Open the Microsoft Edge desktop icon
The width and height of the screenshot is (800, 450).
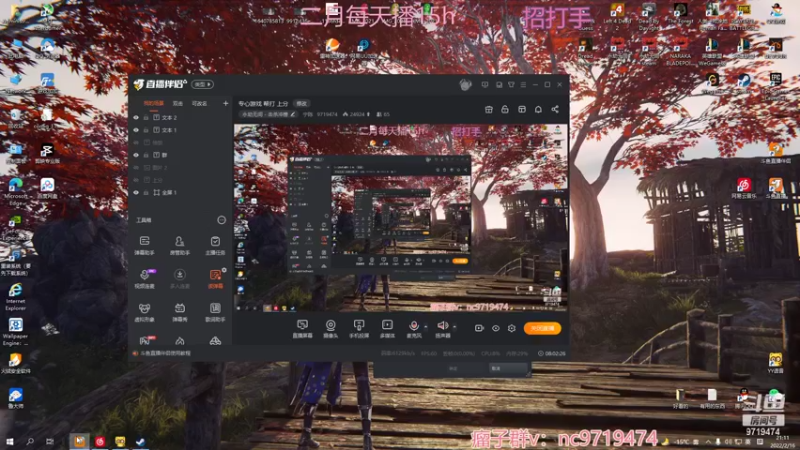(x=15, y=191)
